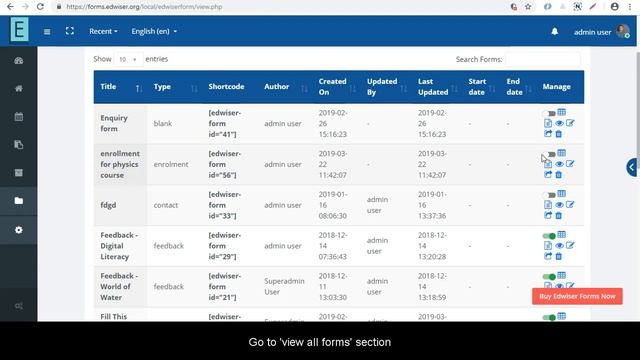
Task: Open English (en) language dropdown
Action: [x=154, y=31]
